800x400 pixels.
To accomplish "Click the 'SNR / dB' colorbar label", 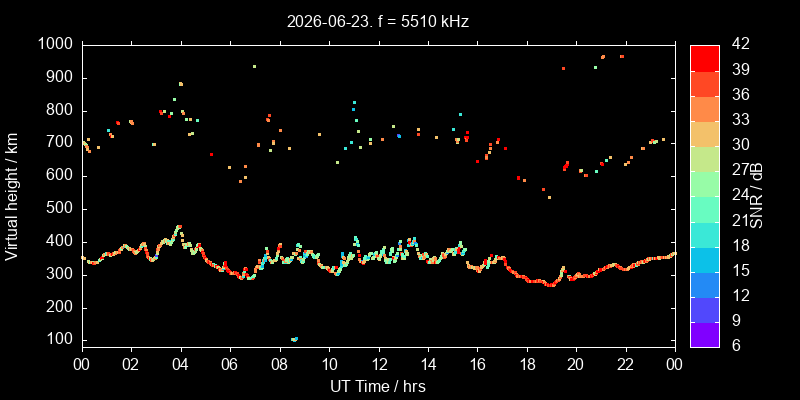I will pos(757,196).
